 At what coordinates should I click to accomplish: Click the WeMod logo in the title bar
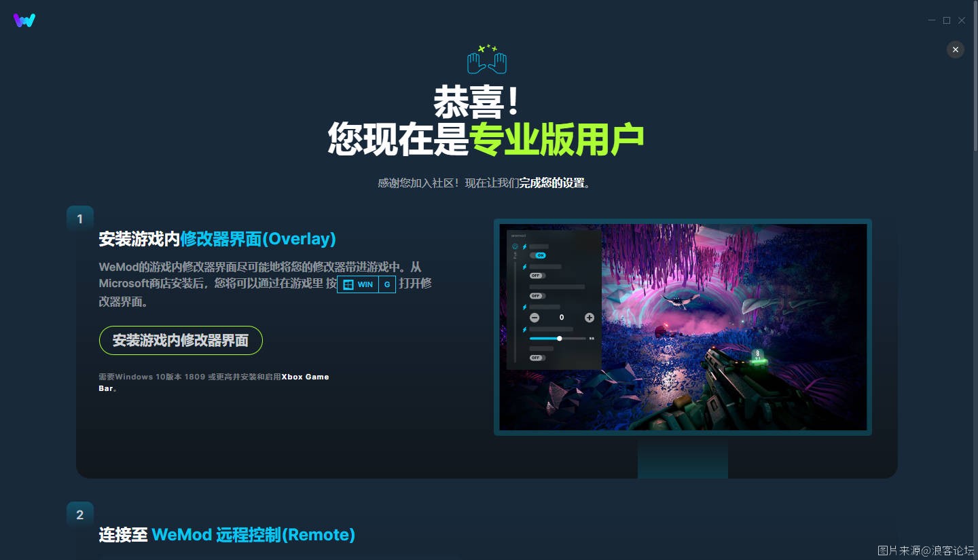(24, 20)
